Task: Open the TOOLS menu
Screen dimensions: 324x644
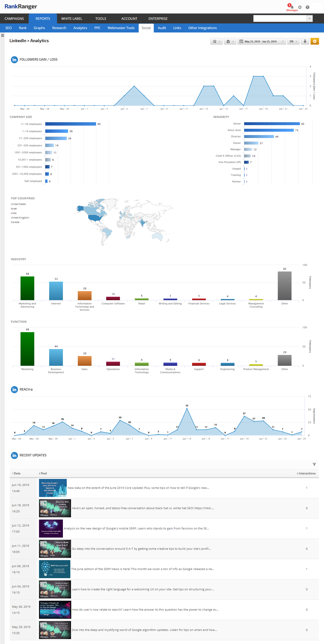Action: 101,18
